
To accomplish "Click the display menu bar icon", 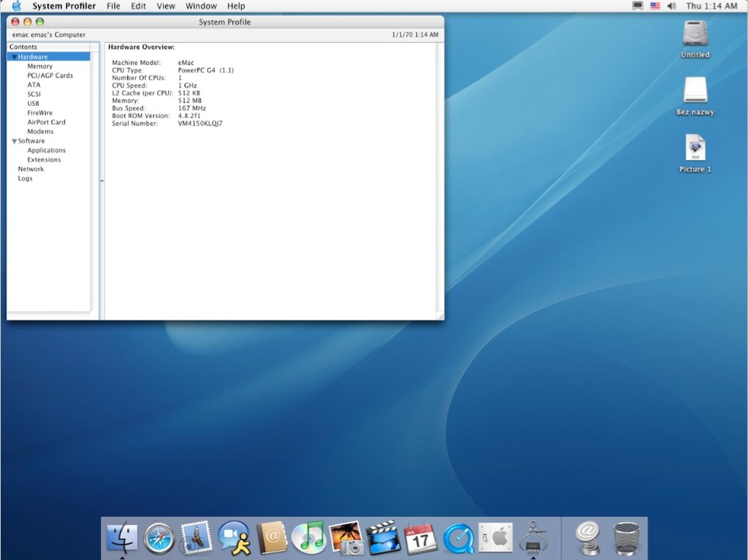I will coord(637,6).
